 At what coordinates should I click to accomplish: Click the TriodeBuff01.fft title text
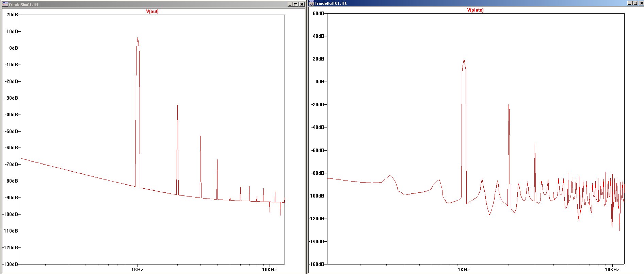click(x=331, y=3)
